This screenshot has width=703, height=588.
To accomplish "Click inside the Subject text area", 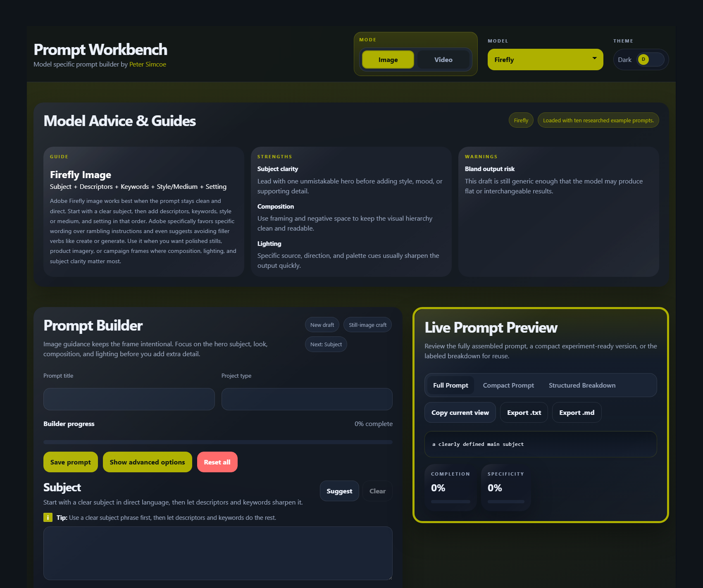I will click(x=218, y=553).
